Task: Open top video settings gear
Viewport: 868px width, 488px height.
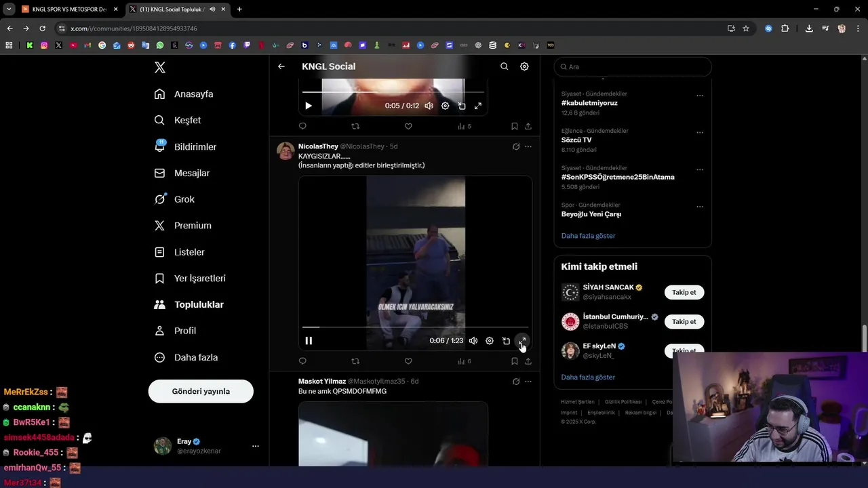Action: pyautogui.click(x=445, y=106)
